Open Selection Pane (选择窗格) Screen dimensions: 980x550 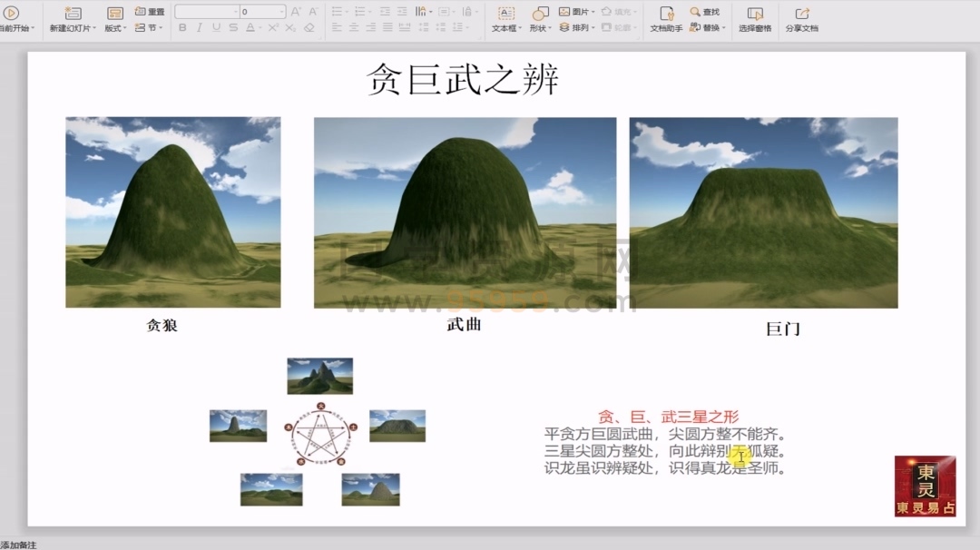click(755, 19)
